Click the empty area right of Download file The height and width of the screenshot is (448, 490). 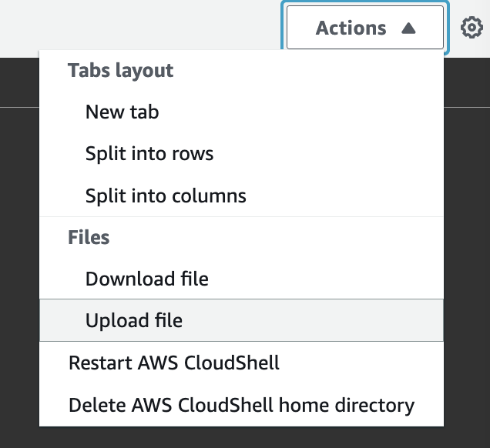click(324, 279)
